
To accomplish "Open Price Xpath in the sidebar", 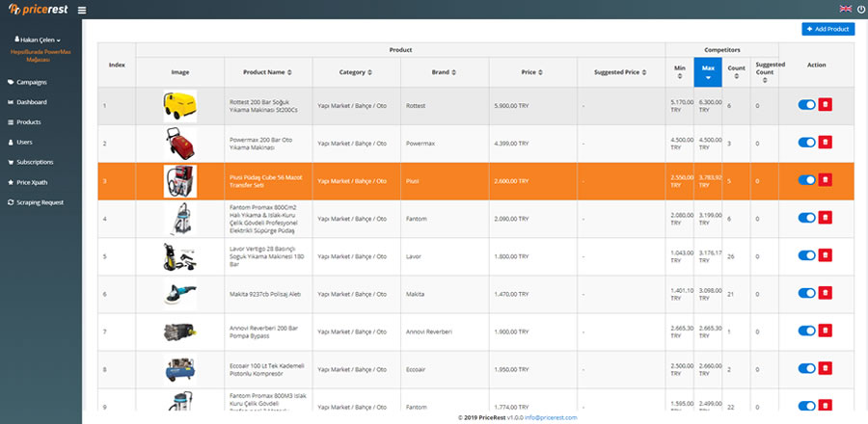I will 28,182.
